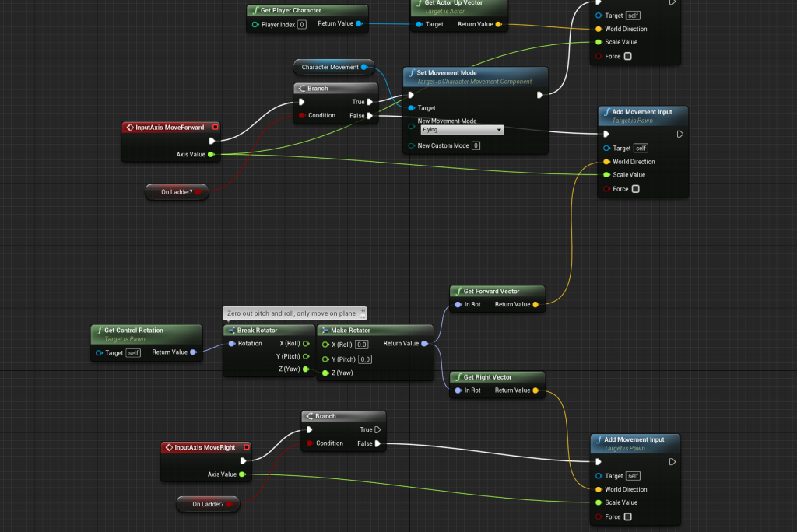Click the Get Control Rotation function icon
This screenshot has height=532, width=797.
pyautogui.click(x=98, y=331)
